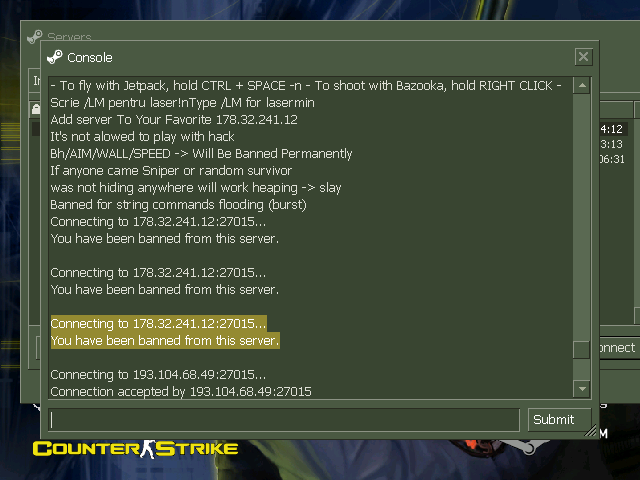This screenshot has width=640, height=480.
Task: Click the partially visible Connect button
Action: point(617,348)
